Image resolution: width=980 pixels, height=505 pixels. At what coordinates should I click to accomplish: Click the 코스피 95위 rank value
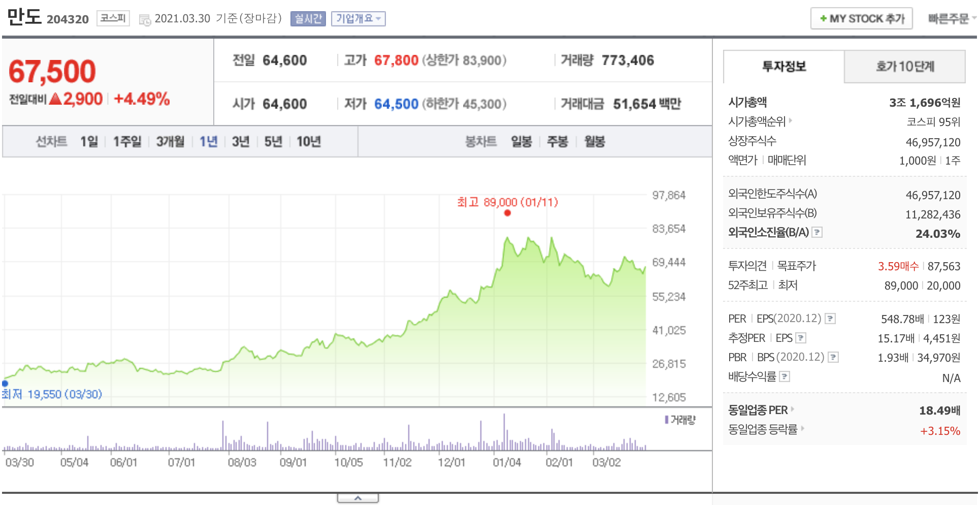click(933, 122)
